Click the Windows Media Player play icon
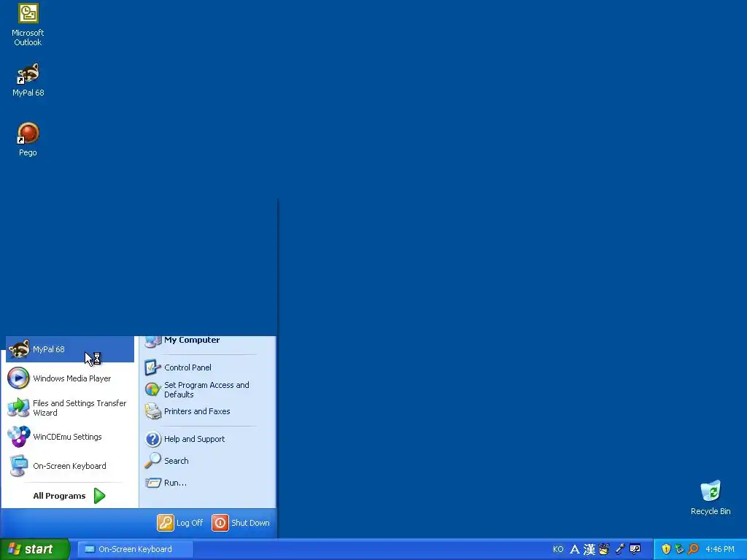This screenshot has width=747, height=560. pyautogui.click(x=18, y=378)
